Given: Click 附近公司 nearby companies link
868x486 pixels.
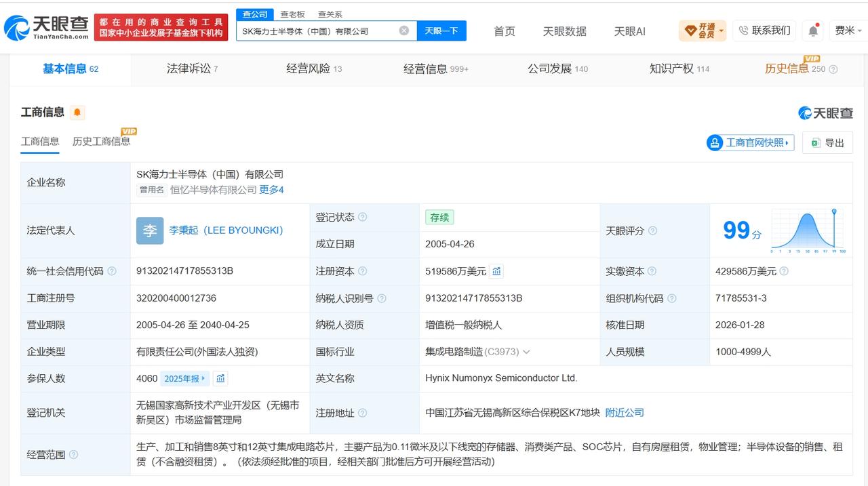Looking at the screenshot, I should [x=625, y=413].
